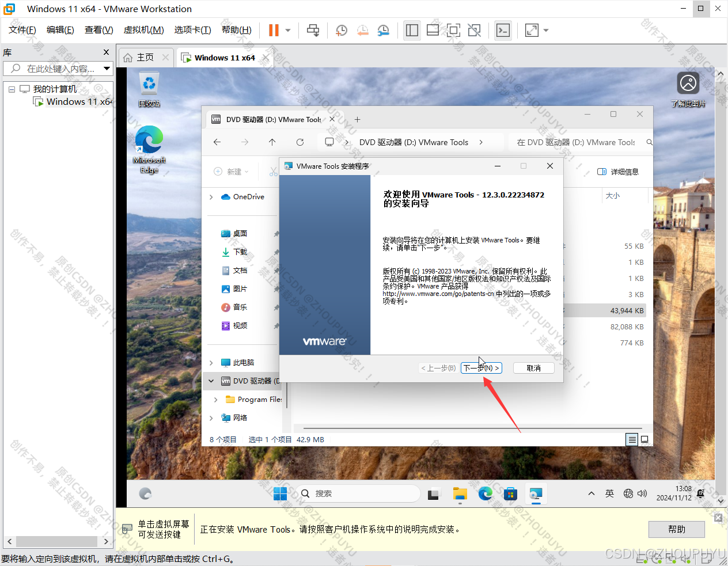Viewport: 728px width, 566px height.
Task: Open 音乐 in the navigation pane
Action: [x=240, y=307]
